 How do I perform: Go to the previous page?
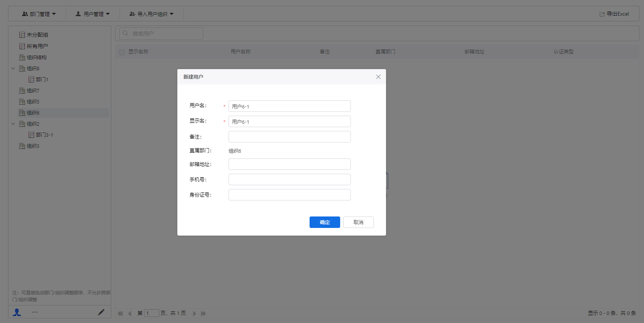pyautogui.click(x=130, y=313)
